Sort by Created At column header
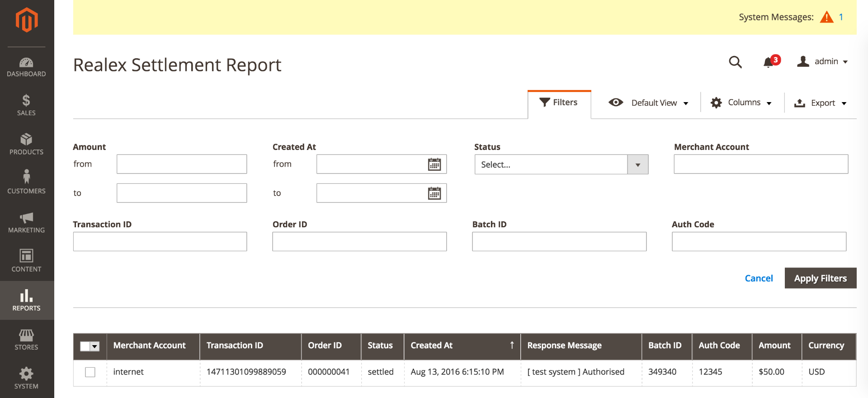This screenshot has height=398, width=868. click(462, 346)
